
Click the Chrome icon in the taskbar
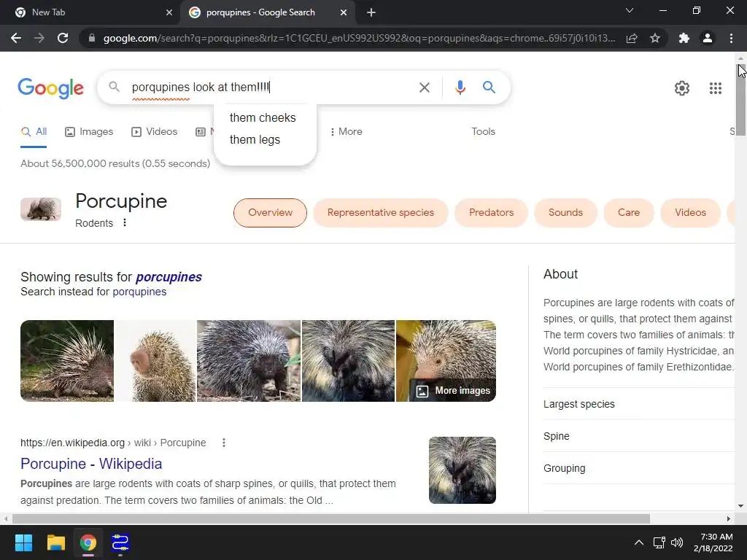pyautogui.click(x=88, y=542)
